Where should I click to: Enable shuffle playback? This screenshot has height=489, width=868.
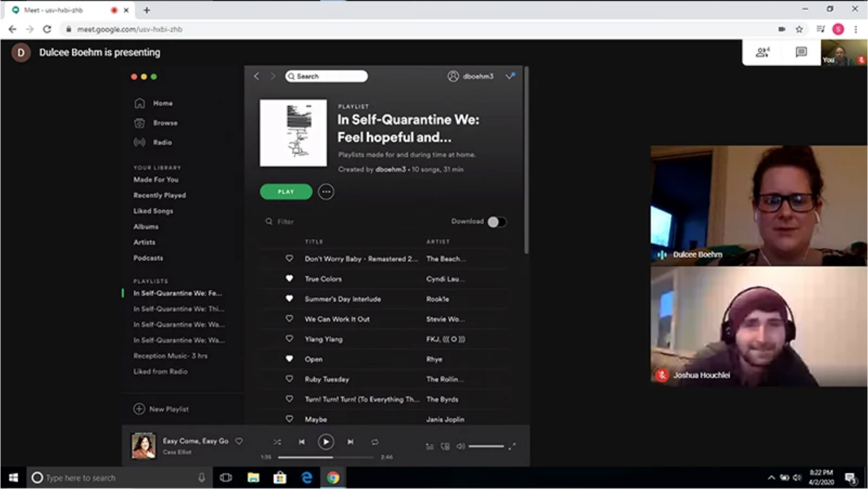(x=277, y=442)
